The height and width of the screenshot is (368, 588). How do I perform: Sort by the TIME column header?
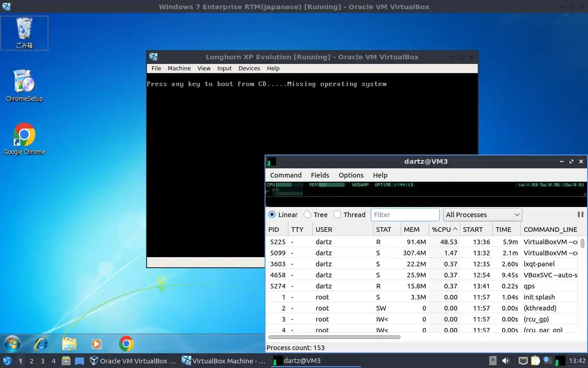click(507, 229)
